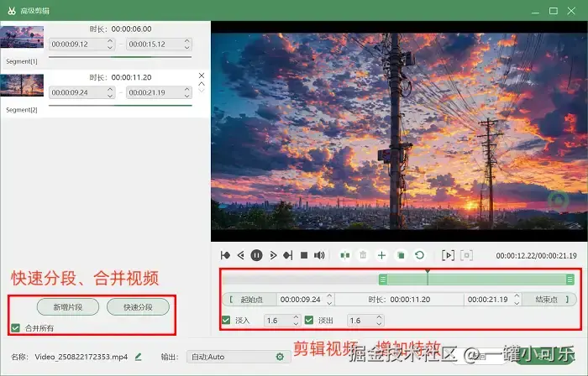
Task: Select the Segment[2] thumbnail
Action: click(22, 85)
